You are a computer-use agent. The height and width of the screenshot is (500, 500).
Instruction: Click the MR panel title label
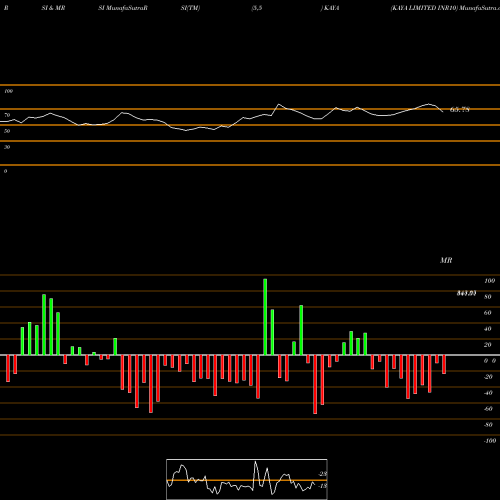(x=446, y=260)
